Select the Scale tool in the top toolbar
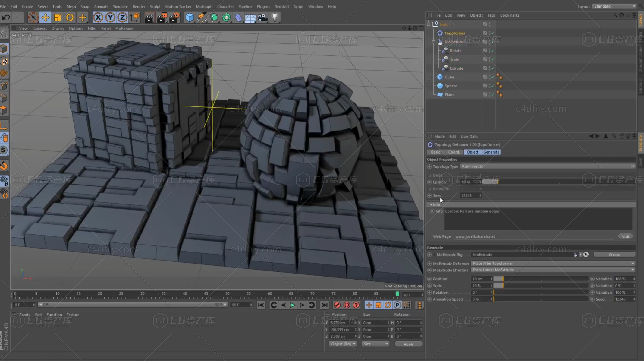This screenshot has width=644, height=361. pyautogui.click(x=58, y=17)
